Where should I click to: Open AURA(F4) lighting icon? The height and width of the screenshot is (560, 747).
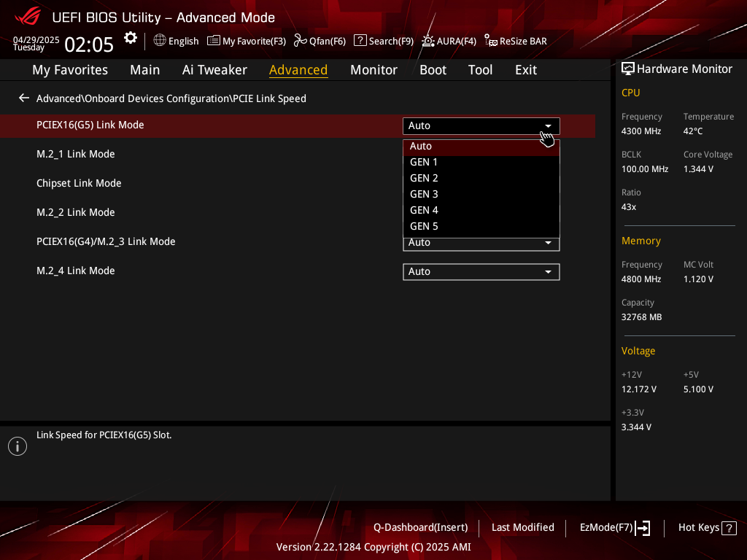(x=427, y=41)
